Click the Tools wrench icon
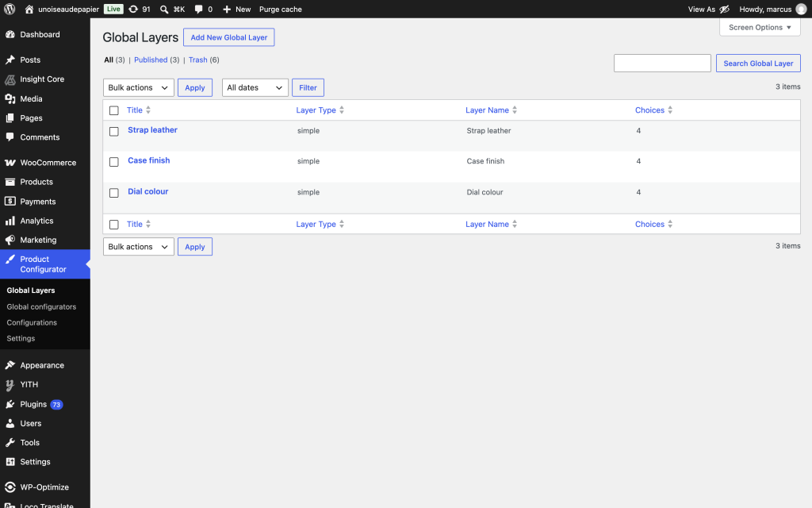This screenshot has height=508, width=812. (10, 443)
